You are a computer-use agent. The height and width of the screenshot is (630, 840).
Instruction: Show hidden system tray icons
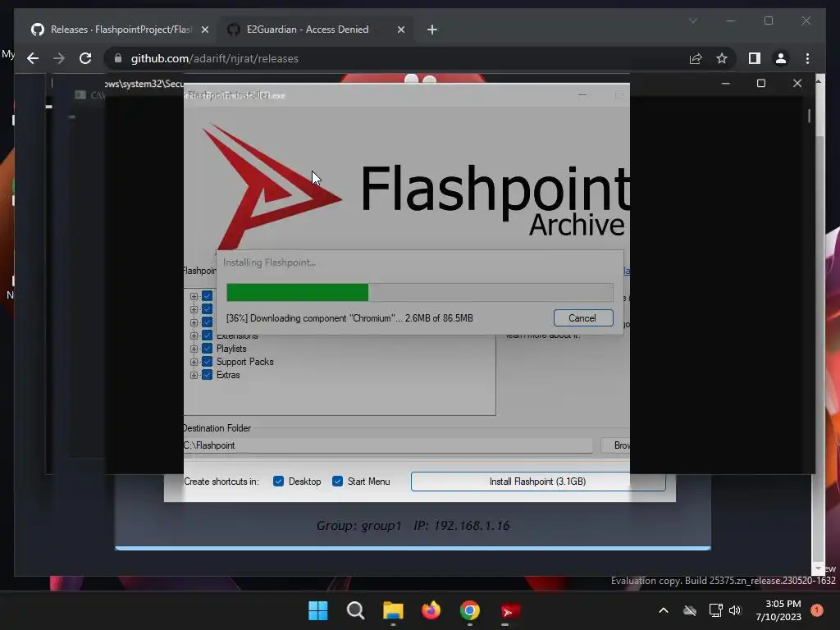tap(663, 610)
